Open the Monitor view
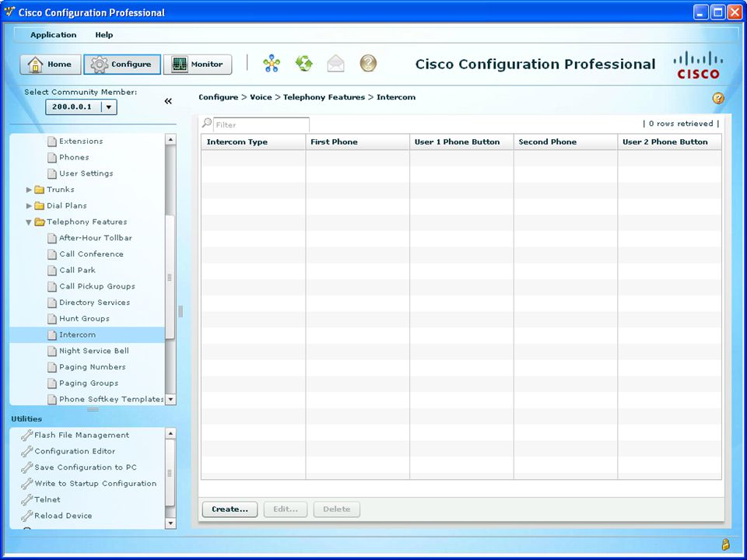The width and height of the screenshot is (747, 560). pos(198,65)
